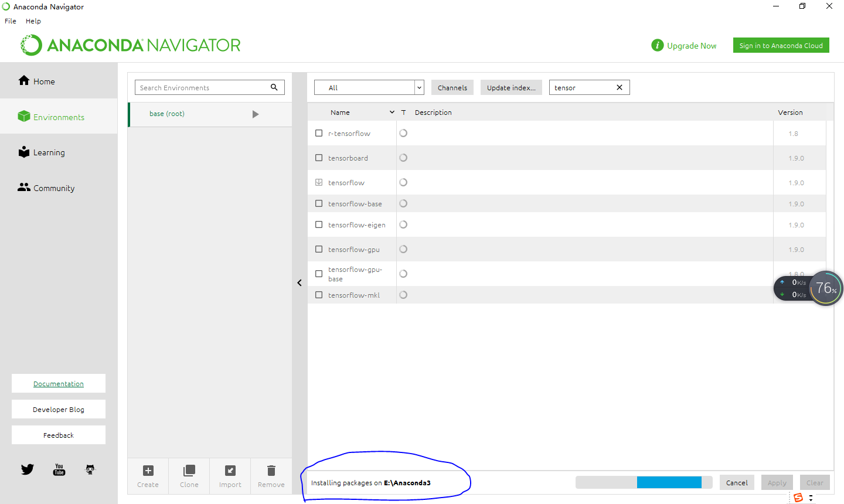Clear the tensor search with the X icon

tap(620, 87)
